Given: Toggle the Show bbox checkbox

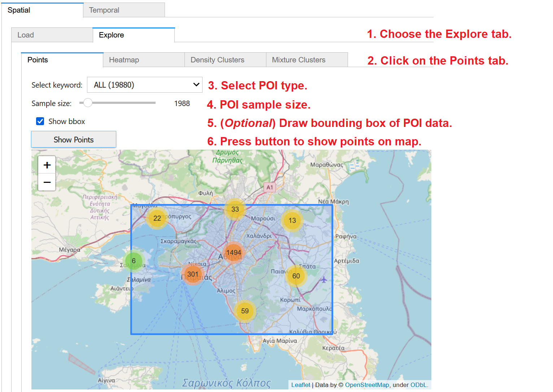Looking at the screenshot, I should [x=40, y=121].
